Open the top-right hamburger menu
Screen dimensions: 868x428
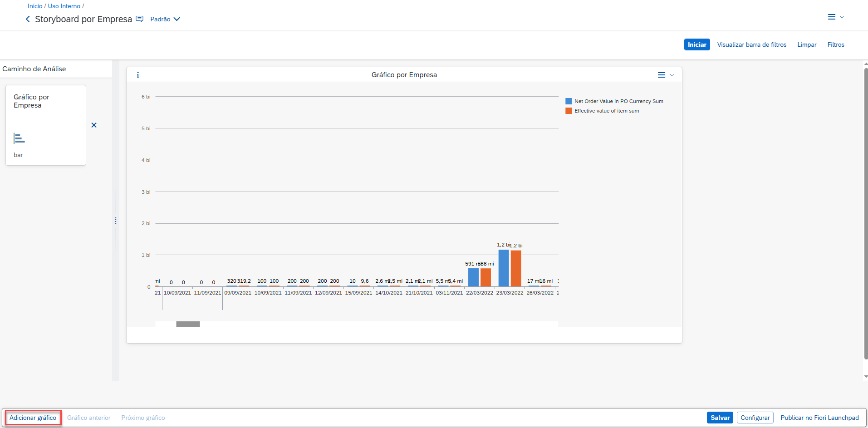[831, 17]
